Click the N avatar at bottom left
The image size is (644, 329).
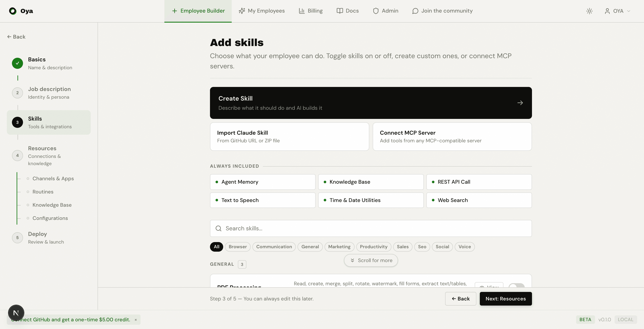pyautogui.click(x=16, y=313)
